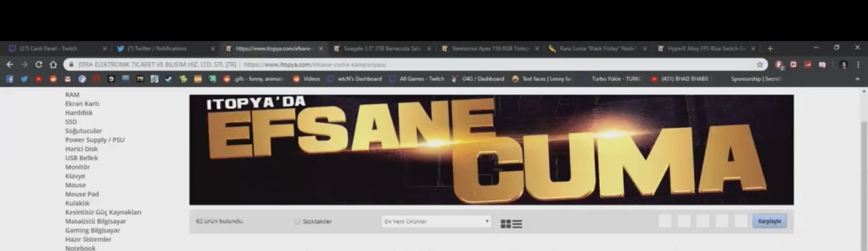Open the Power Supply / PSU category
The image size is (868, 251).
pos(95,140)
